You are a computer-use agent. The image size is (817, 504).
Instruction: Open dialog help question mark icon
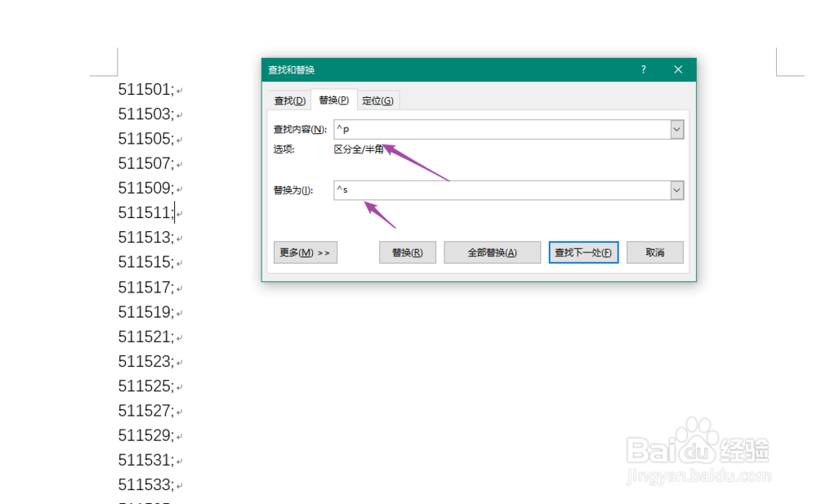[x=644, y=69]
